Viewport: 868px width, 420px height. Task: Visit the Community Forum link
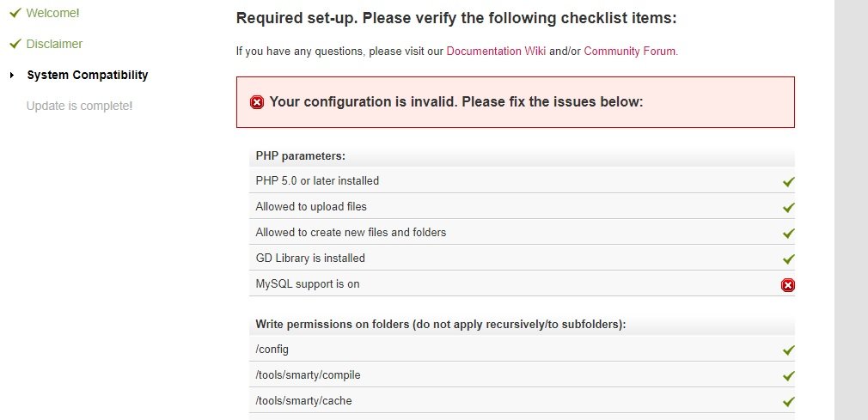pyautogui.click(x=630, y=51)
